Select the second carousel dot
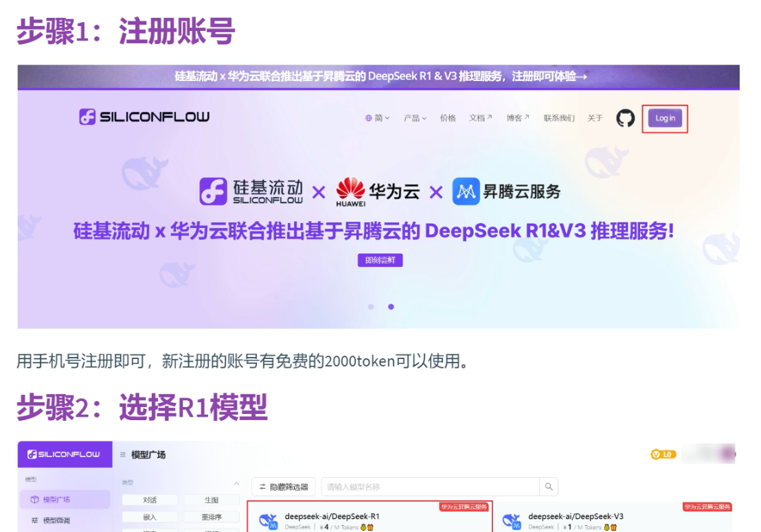Image resolution: width=761 pixels, height=532 pixels. click(x=391, y=306)
